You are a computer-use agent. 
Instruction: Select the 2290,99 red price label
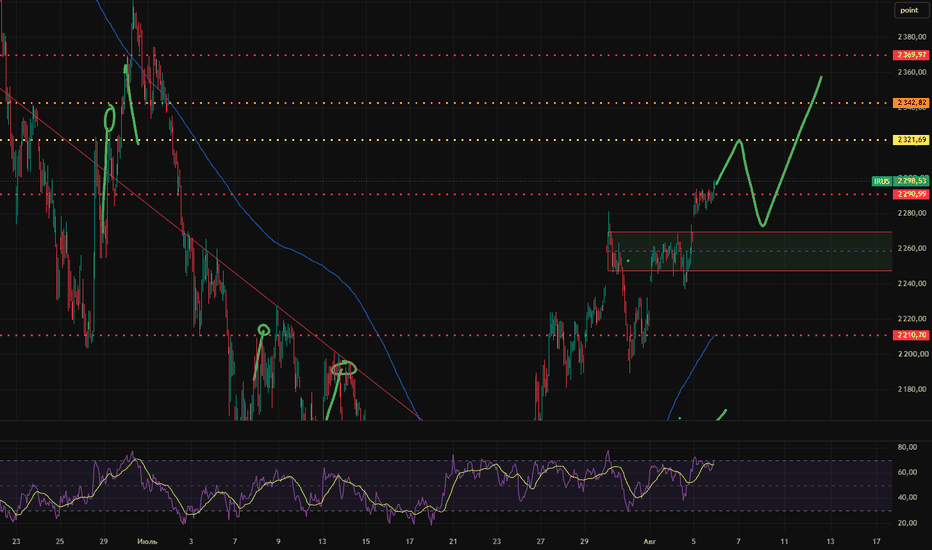[x=911, y=194]
